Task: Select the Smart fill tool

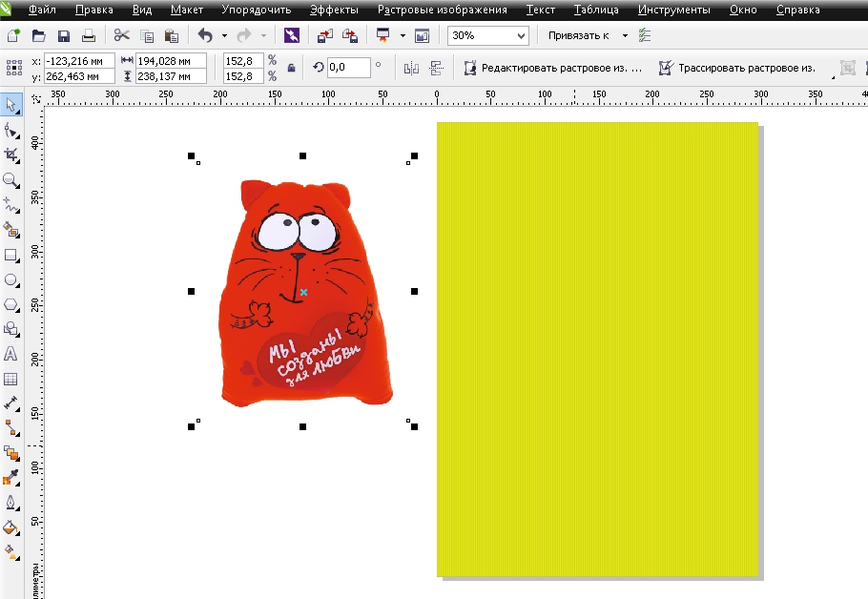Action: tap(11, 230)
